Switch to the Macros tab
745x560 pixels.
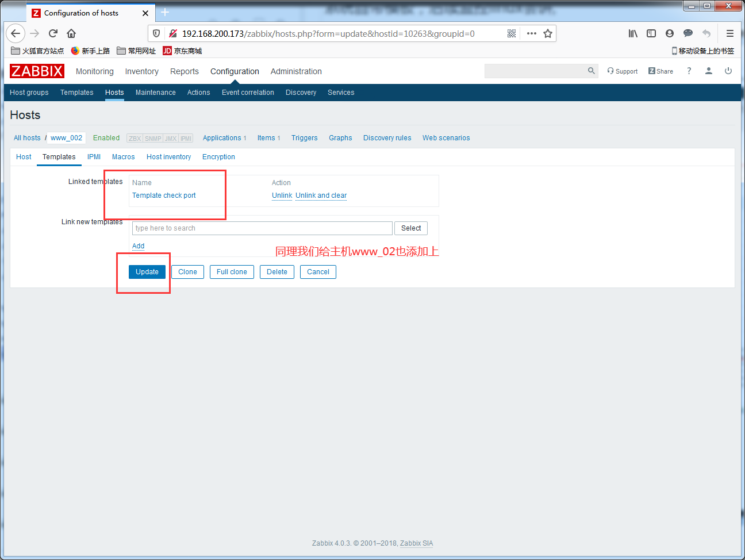coord(124,157)
